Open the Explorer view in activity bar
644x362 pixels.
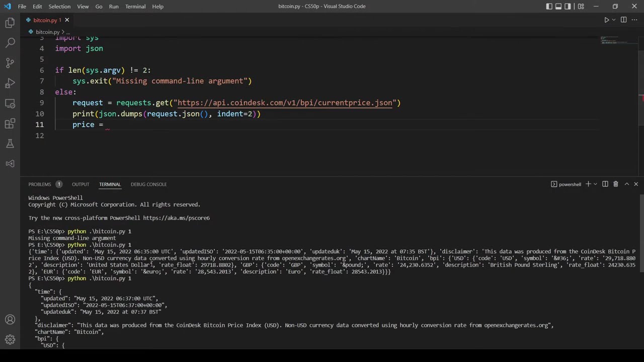coord(10,23)
